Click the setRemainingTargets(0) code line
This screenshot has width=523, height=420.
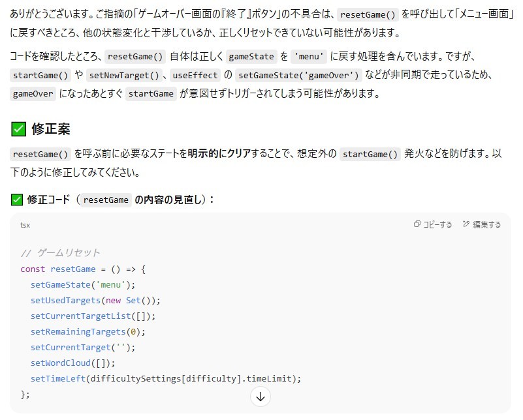point(88,331)
